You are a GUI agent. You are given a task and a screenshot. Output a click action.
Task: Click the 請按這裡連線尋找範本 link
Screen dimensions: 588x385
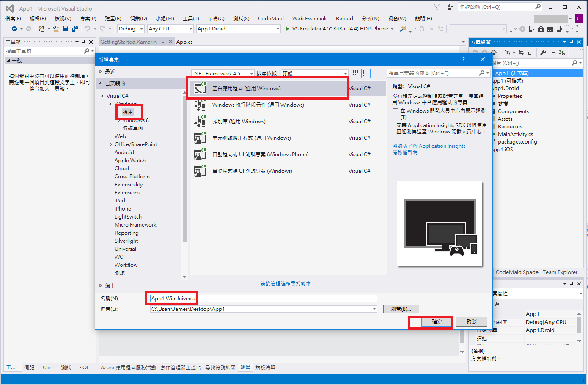point(288,284)
